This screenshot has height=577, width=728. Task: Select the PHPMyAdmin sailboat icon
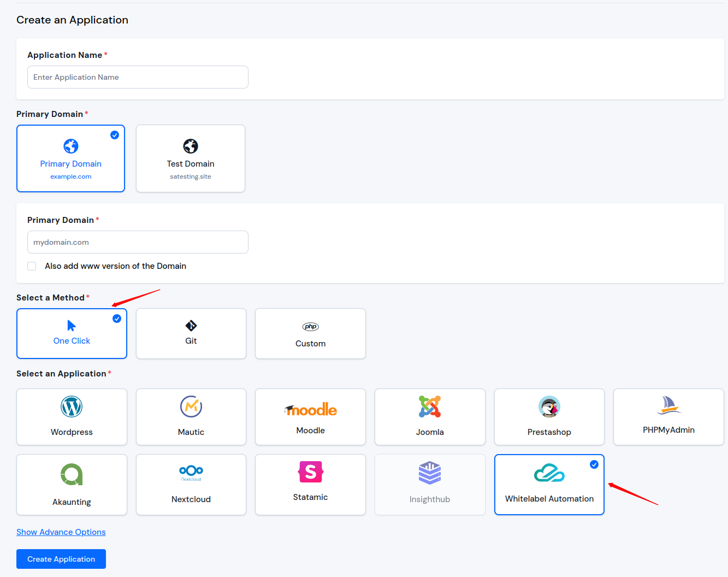point(668,405)
